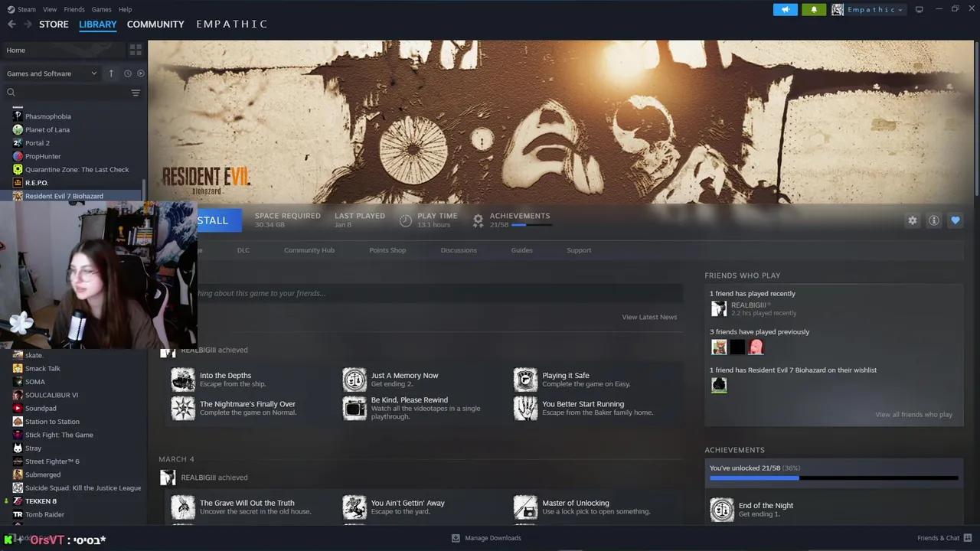This screenshot has width=980, height=551.
Task: Open Games and Software filter dropdown
Action: [51, 73]
